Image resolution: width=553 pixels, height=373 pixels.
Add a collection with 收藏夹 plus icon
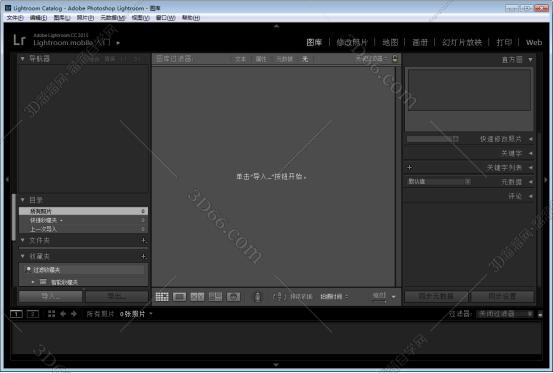tap(143, 257)
